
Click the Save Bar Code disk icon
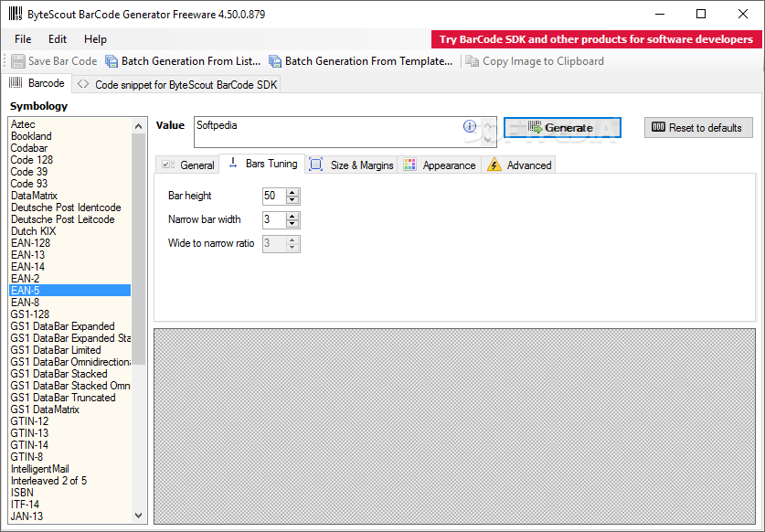18,61
